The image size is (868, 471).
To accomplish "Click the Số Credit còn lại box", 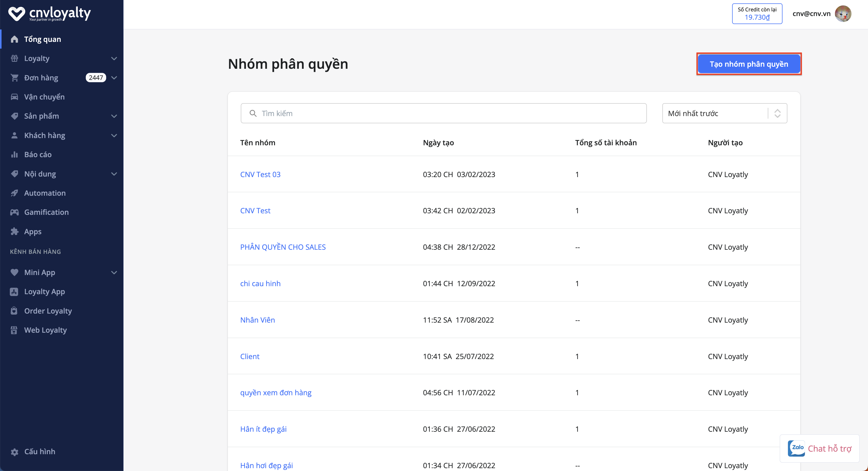I will coord(757,13).
